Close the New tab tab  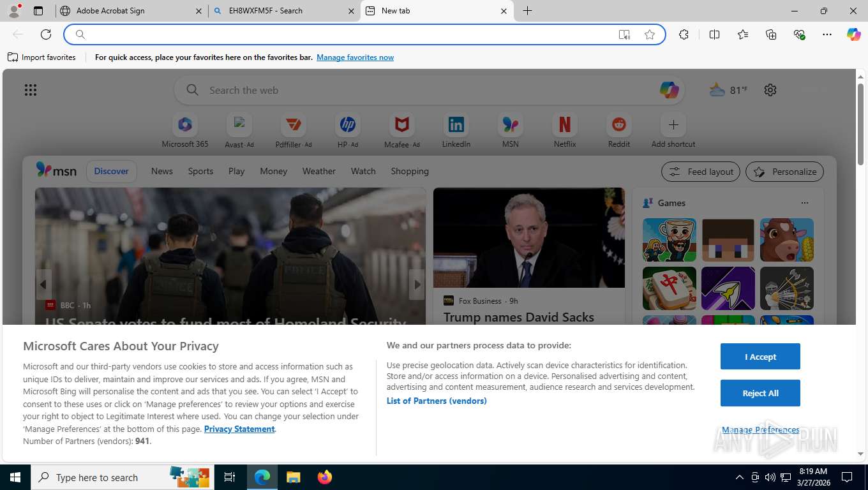pos(504,11)
